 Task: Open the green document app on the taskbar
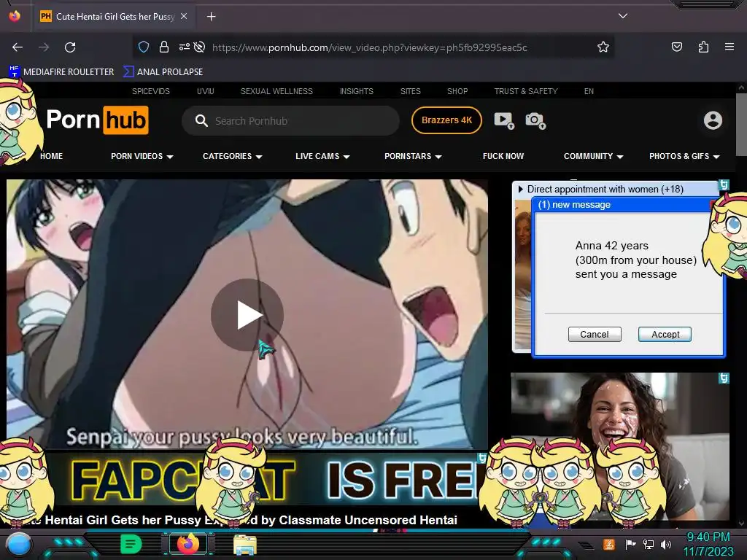tap(131, 544)
